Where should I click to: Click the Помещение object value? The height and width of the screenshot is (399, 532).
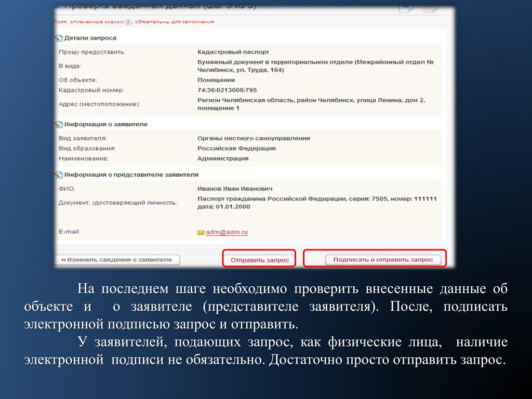[216, 81]
